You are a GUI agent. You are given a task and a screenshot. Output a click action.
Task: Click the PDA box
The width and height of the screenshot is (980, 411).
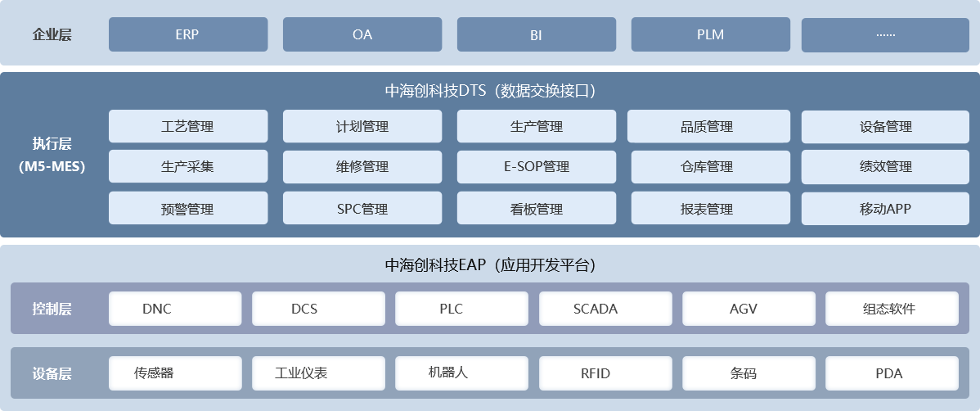[892, 373]
